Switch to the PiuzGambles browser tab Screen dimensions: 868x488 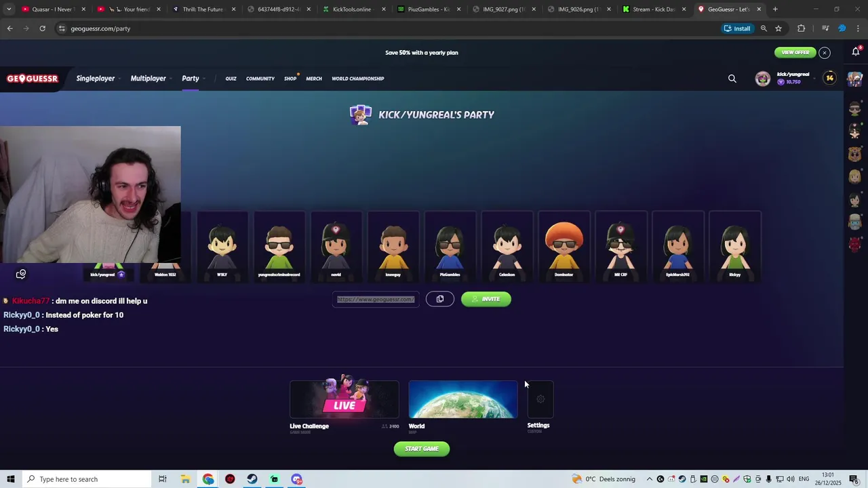click(429, 9)
